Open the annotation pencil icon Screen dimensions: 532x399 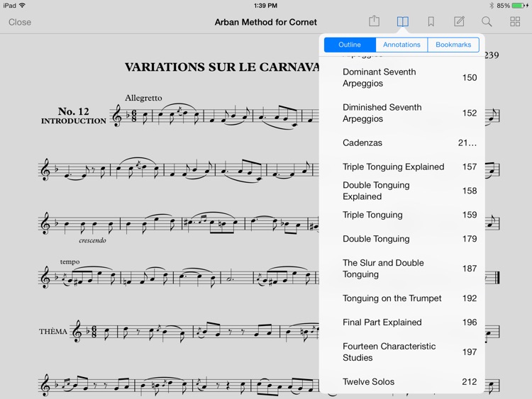point(459,21)
